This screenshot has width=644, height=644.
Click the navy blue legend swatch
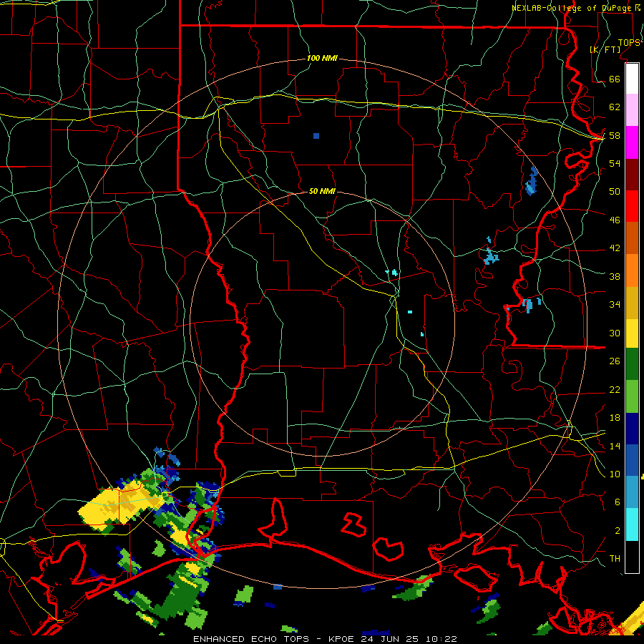coord(632,429)
